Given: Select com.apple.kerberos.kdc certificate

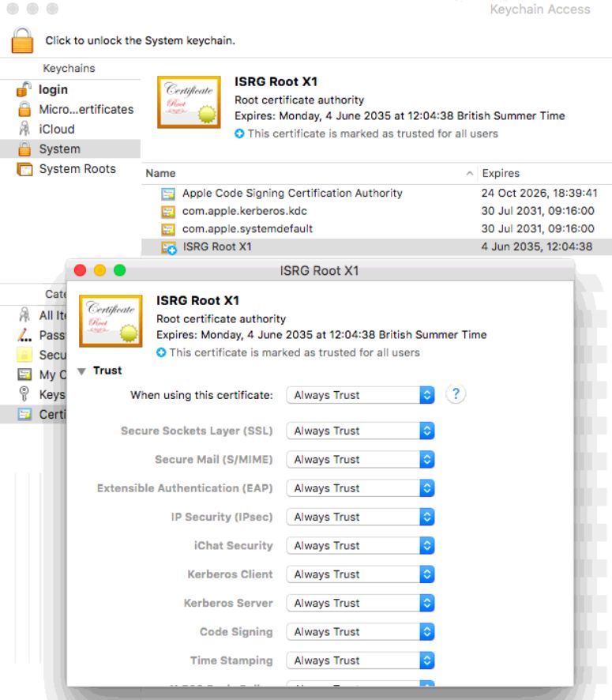Looking at the screenshot, I should (377, 211).
